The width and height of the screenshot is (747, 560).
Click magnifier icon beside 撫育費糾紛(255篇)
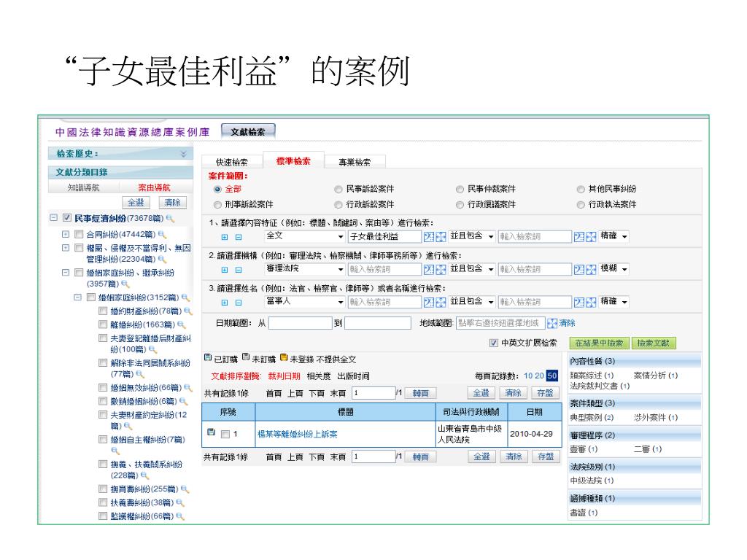pyautogui.click(x=185, y=489)
